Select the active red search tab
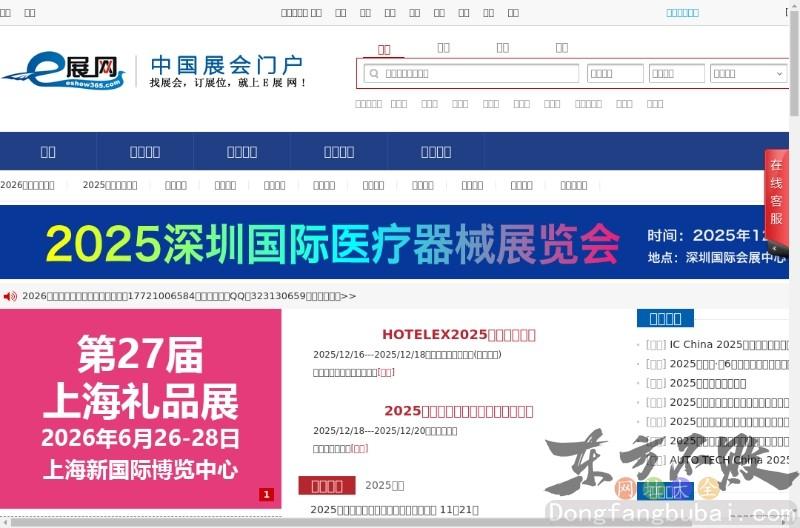The width and height of the screenshot is (800, 528). point(384,49)
